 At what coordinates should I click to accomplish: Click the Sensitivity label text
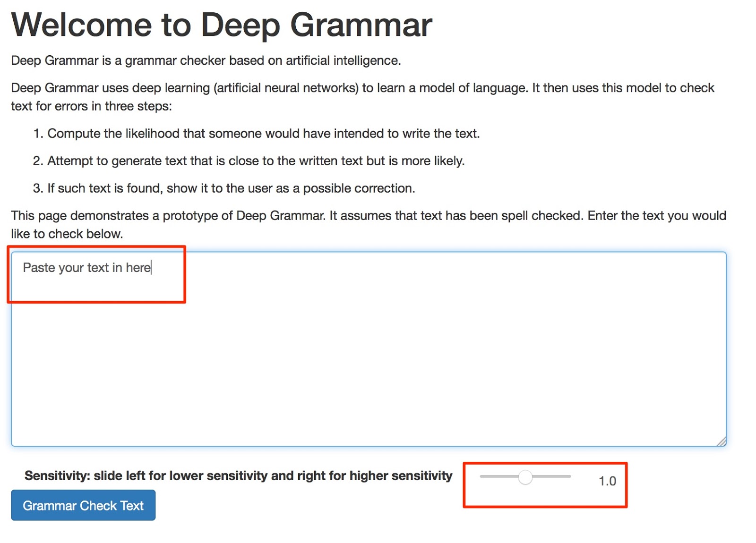pyautogui.click(x=238, y=475)
